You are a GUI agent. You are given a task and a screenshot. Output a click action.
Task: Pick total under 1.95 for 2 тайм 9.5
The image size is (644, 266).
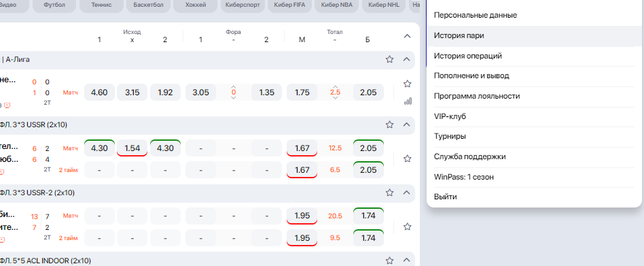[302, 237]
